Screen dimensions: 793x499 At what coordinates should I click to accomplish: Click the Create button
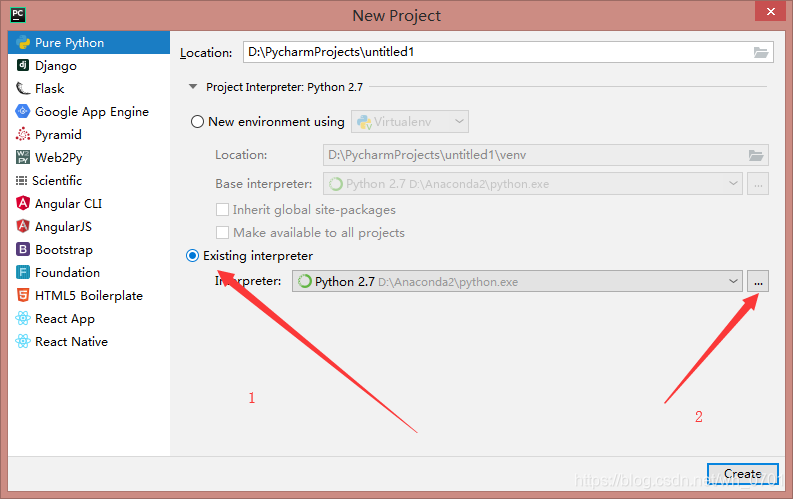coord(742,474)
